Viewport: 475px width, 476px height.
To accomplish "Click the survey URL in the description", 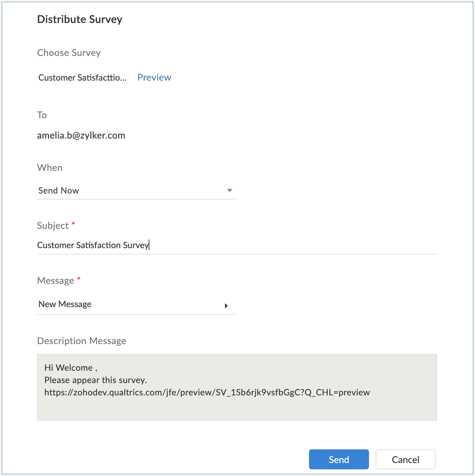I will coord(207,392).
